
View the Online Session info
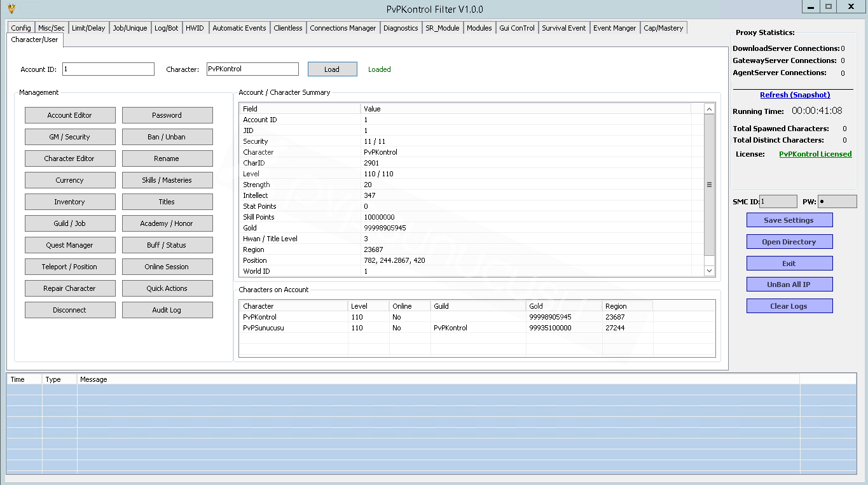coord(167,267)
